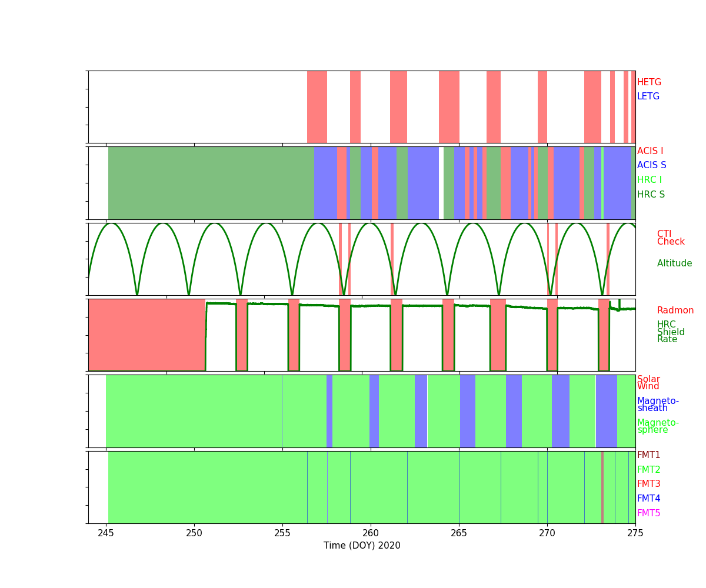Click the FMT4 legend label

648,499
